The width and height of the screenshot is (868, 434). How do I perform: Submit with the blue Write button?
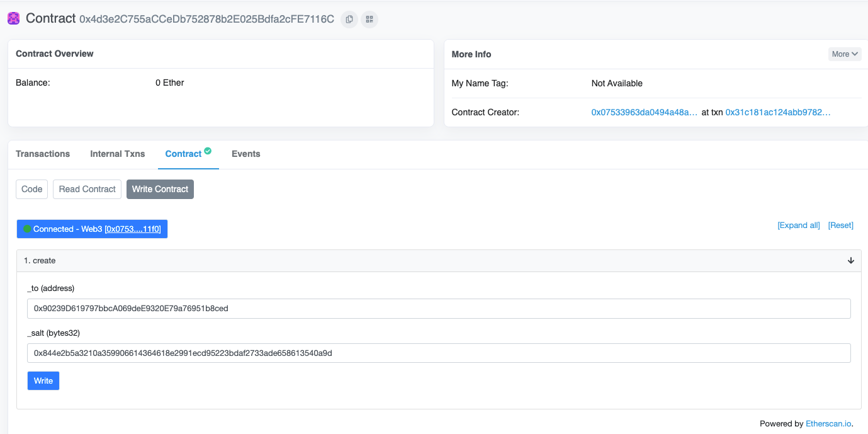(x=43, y=380)
